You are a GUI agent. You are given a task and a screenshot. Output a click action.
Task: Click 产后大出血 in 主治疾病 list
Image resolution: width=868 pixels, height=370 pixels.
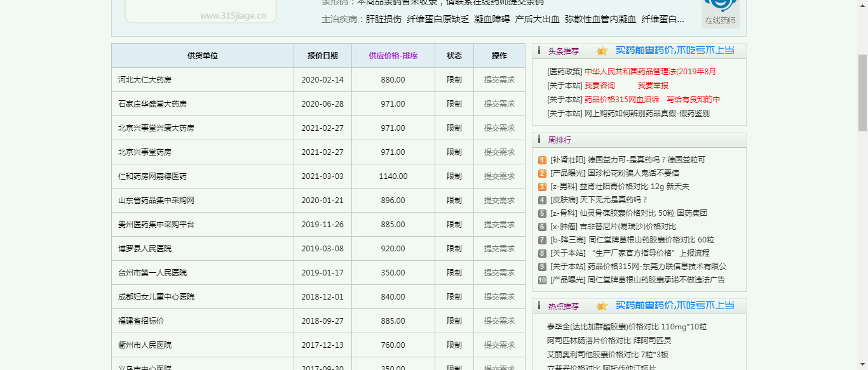[538, 19]
